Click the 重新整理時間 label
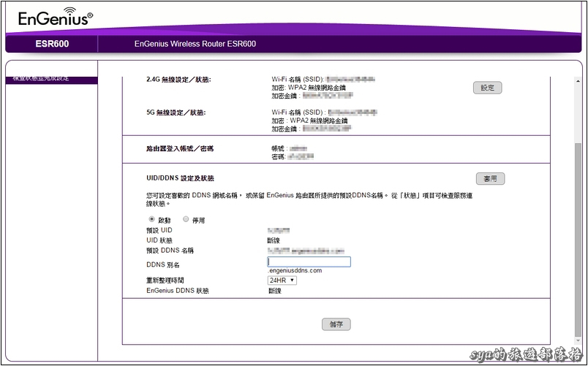This screenshot has height=366, width=588. tap(165, 281)
